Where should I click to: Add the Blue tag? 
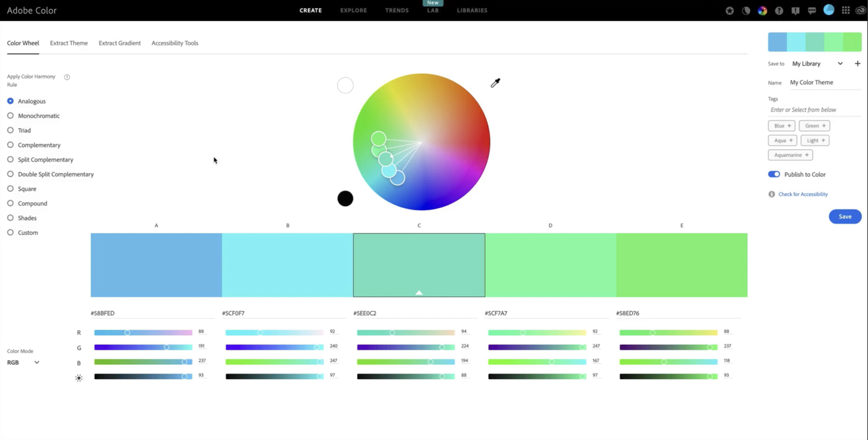(782, 125)
